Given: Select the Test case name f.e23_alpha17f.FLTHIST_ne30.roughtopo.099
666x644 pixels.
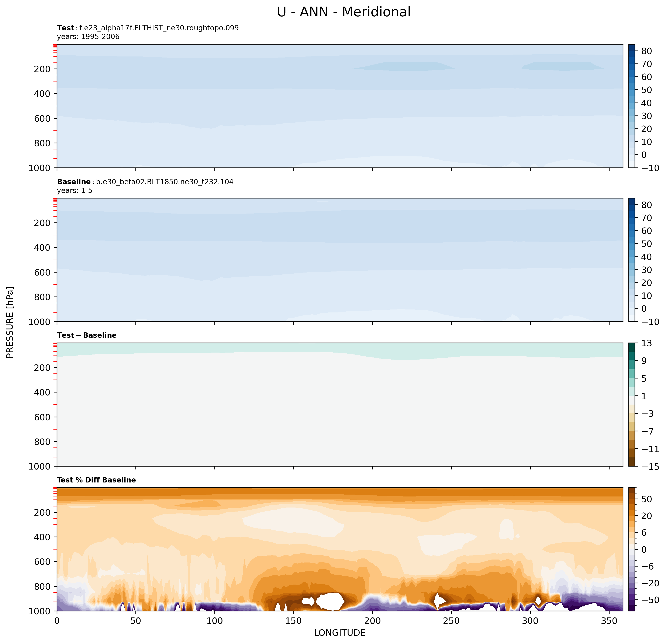Looking at the screenshot, I should tap(159, 28).
